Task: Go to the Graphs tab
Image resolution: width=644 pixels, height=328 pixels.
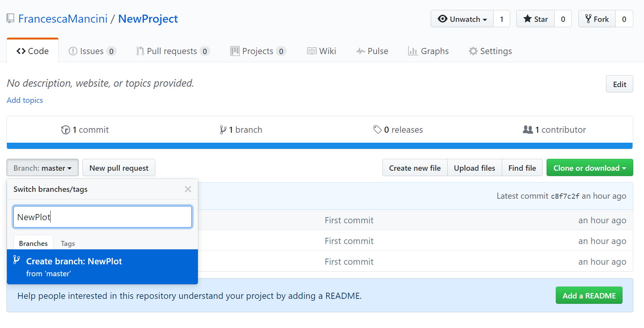Action: tap(428, 51)
